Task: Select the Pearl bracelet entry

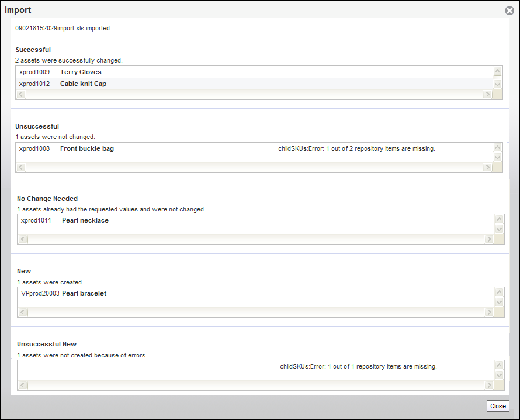Action: [84, 293]
